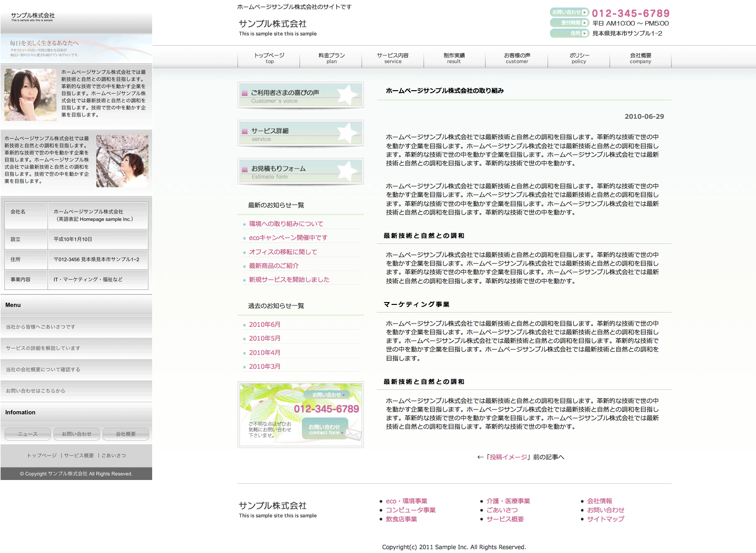Image resolution: width=756 pixels, height=553 pixels.
Task: Open the お見積もりフォーム banner
Action: click(300, 171)
